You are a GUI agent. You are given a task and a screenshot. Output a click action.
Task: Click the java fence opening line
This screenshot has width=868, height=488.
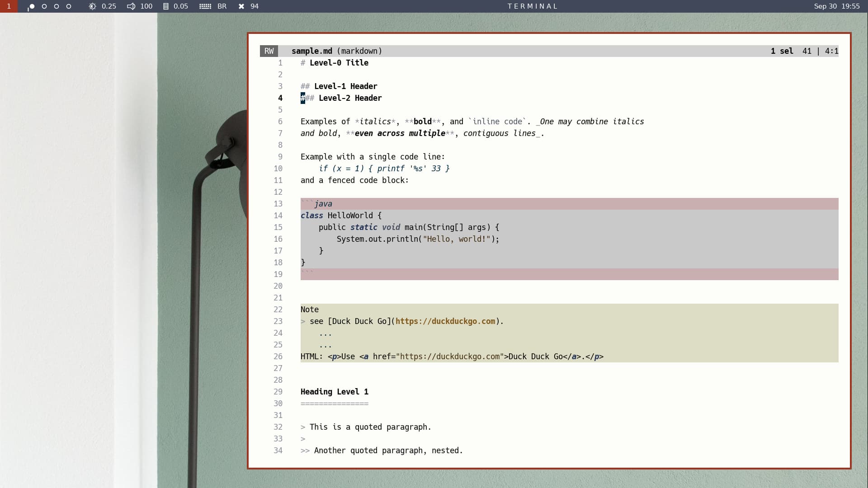tap(323, 204)
